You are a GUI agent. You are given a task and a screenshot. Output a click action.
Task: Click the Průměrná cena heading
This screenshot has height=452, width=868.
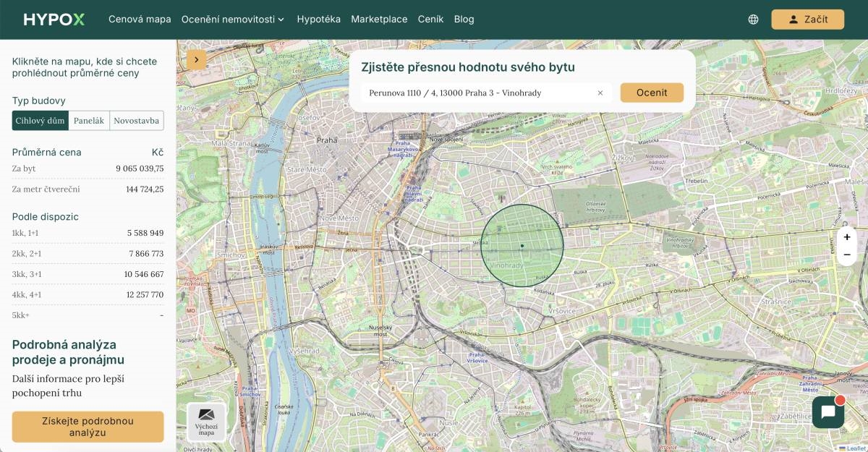coord(47,152)
